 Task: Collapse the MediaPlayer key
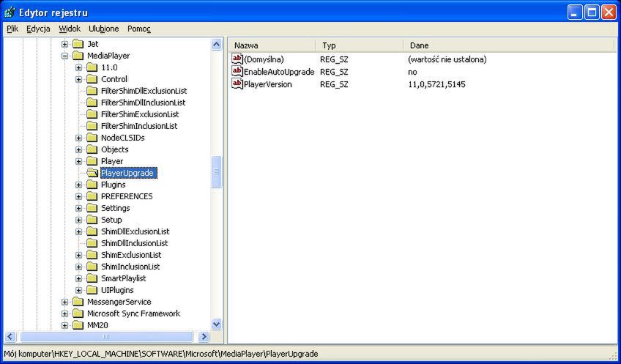click(x=64, y=56)
